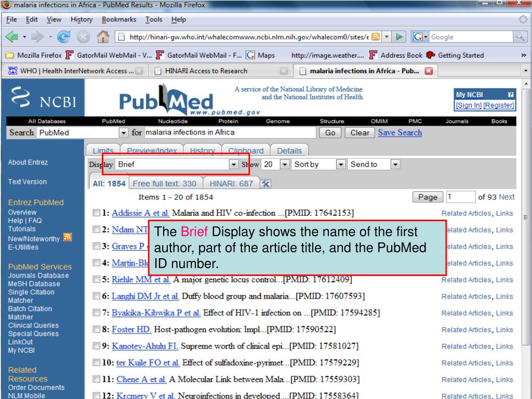Screen dimensions: 532x399
Task: Open the Maps bookmark
Action: coord(260,55)
